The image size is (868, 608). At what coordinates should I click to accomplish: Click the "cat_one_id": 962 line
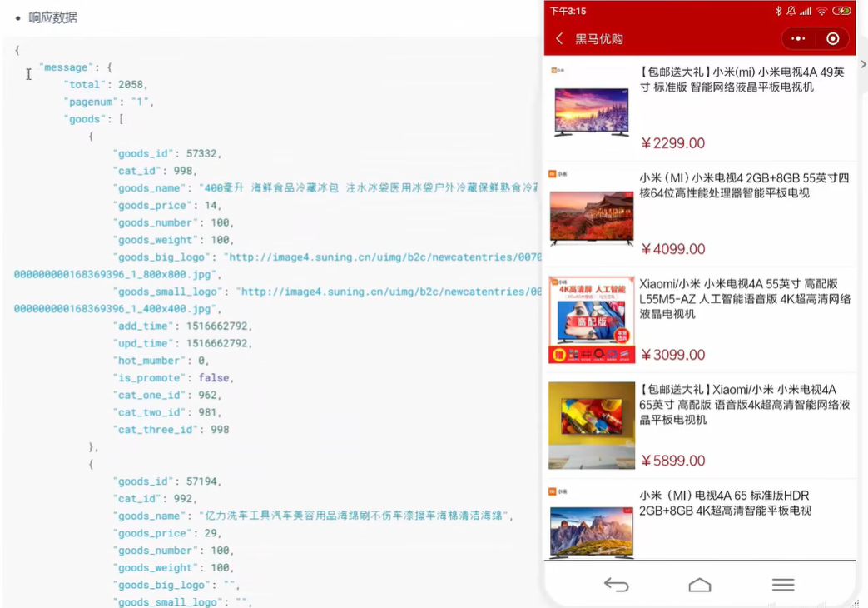[167, 395]
